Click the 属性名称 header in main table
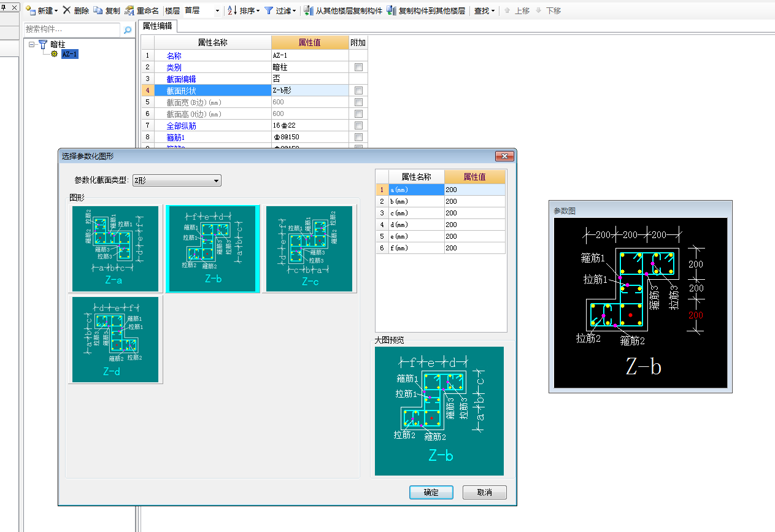The image size is (775, 532). [212, 42]
